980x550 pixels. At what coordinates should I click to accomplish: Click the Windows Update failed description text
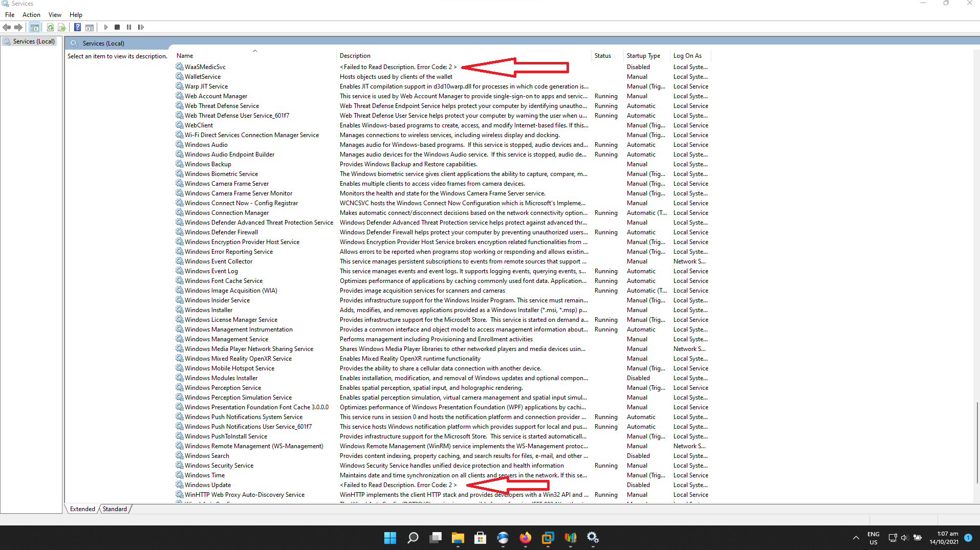tap(398, 485)
